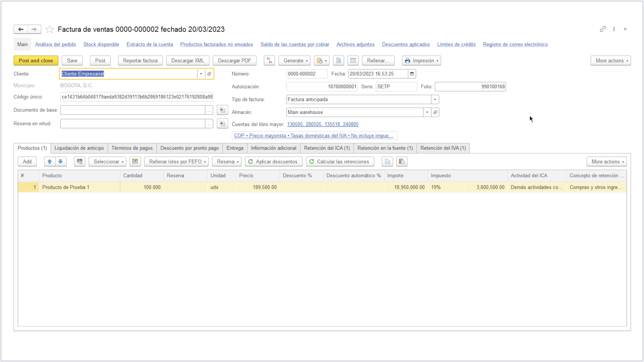Expand the Tipo de factura dropdown
Screen dimensions: 644x362
point(435,99)
